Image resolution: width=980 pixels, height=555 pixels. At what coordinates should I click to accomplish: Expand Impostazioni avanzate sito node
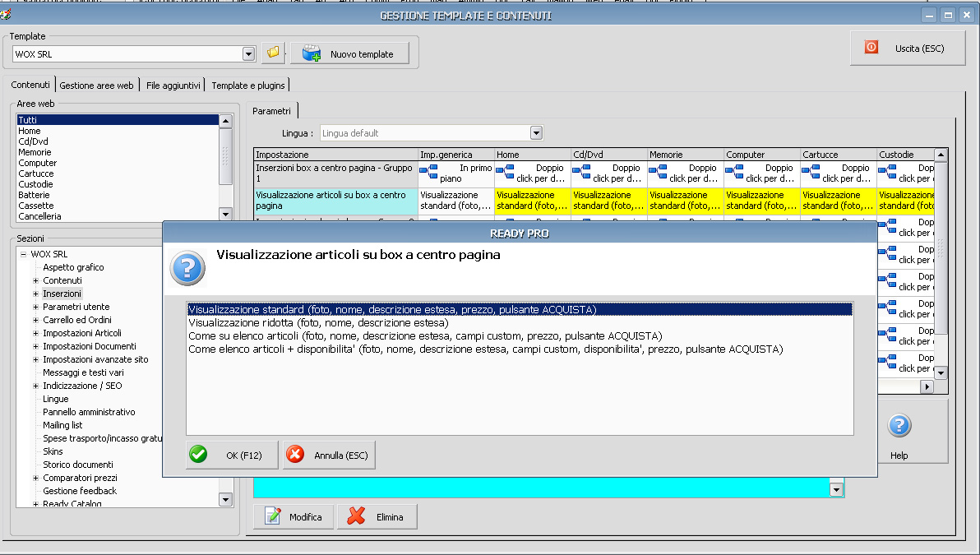(35, 359)
